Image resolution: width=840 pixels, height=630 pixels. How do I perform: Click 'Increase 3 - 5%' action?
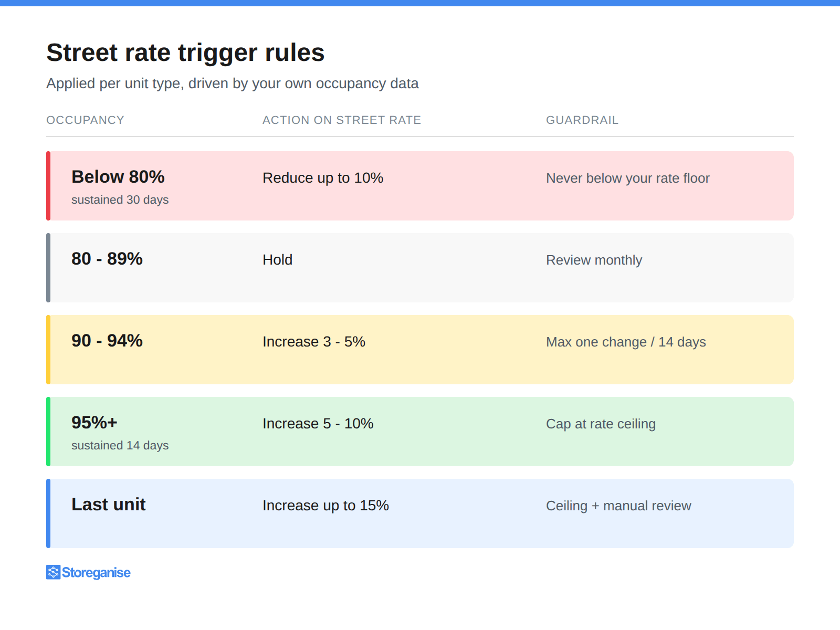(314, 342)
